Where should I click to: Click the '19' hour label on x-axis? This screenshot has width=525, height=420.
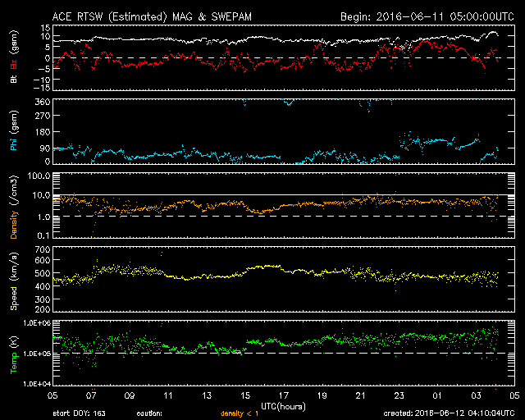tap(322, 396)
